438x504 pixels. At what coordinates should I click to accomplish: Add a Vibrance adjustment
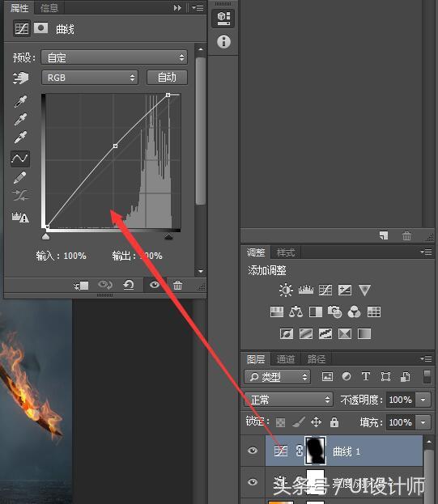[x=364, y=290]
